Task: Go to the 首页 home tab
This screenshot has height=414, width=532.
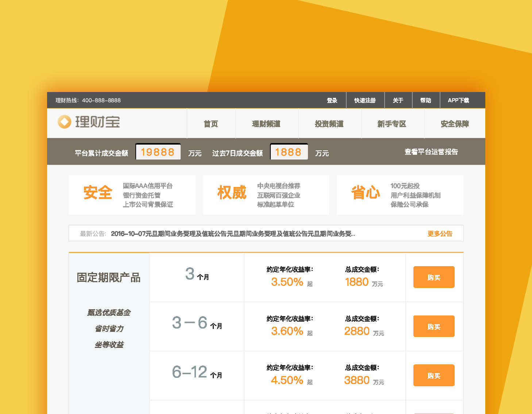Action: point(211,124)
